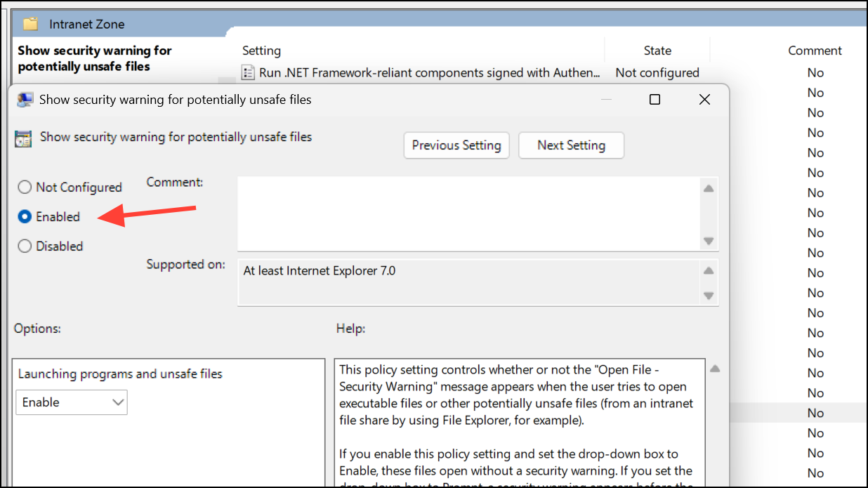Image resolution: width=868 pixels, height=488 pixels.
Task: Select the Not Configured radio button
Action: pos(25,187)
